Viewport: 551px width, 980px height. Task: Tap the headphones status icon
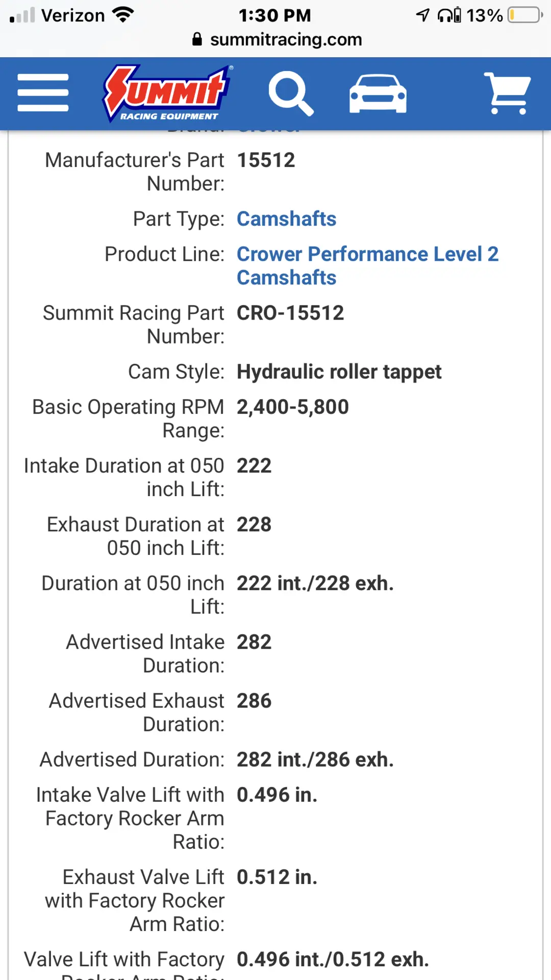[x=449, y=15]
